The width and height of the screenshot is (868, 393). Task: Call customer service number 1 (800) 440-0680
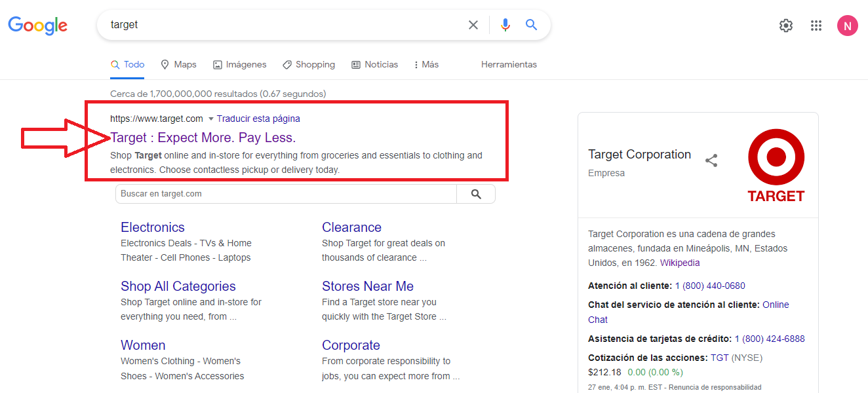[710, 286]
